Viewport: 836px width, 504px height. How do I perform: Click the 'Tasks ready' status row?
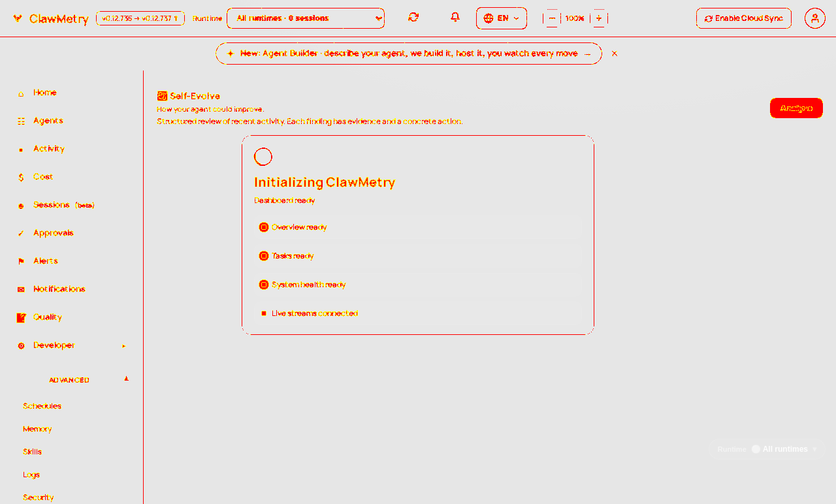coord(418,256)
